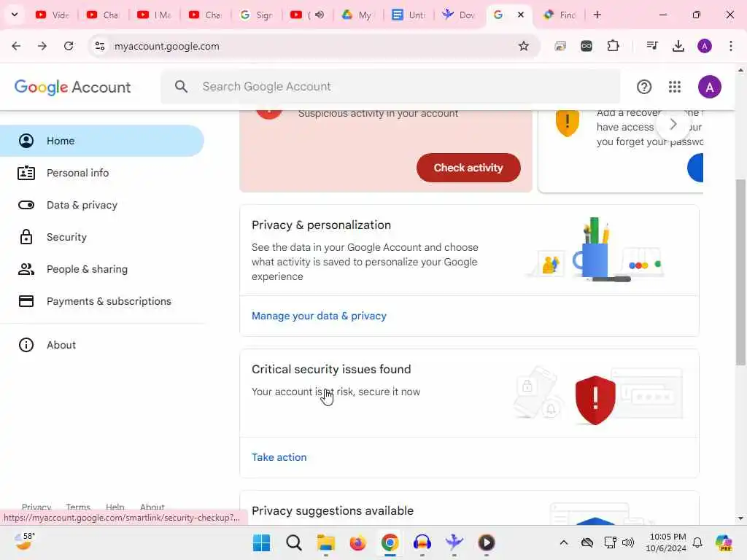The height and width of the screenshot is (560, 747).
Task: Mute the playing YouTube tab speaker icon
Action: (320, 15)
